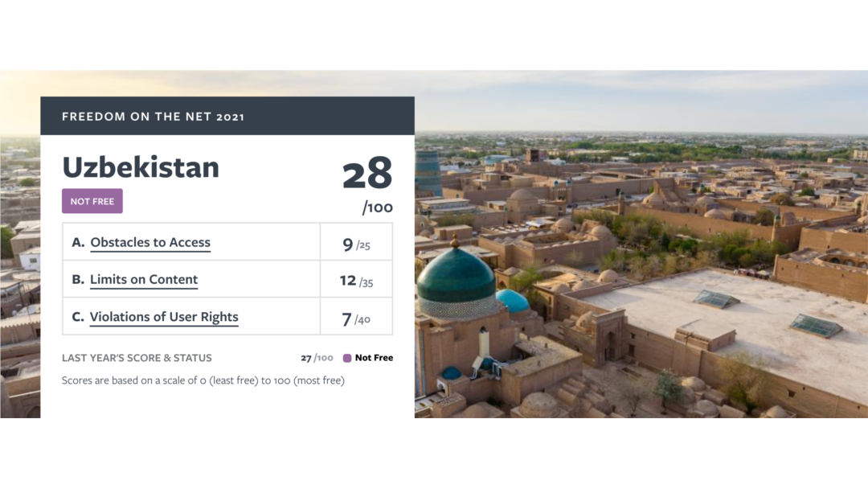This screenshot has height=489, width=868.
Task: Click the Not Free text beside last year's score
Action: click(374, 358)
